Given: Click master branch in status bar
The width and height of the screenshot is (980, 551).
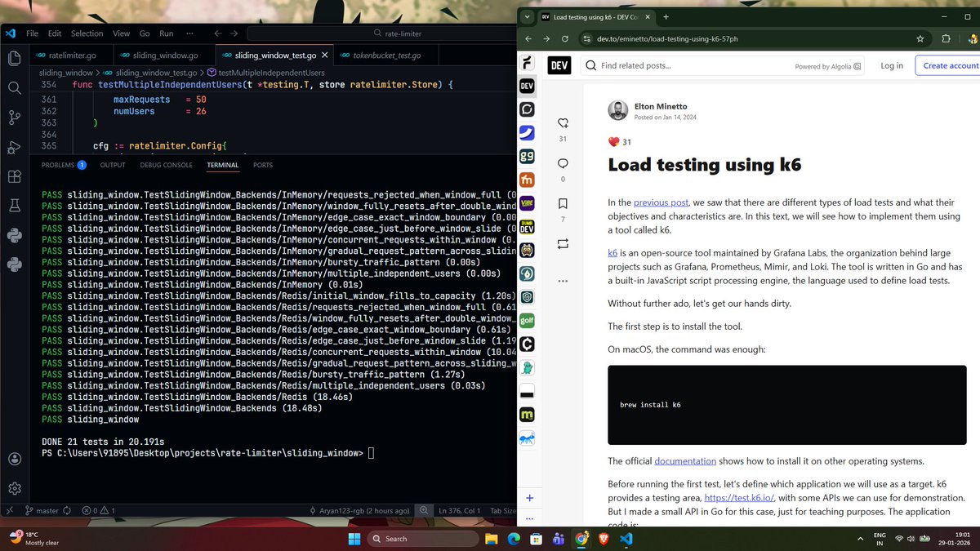Looking at the screenshot, I should [x=42, y=510].
